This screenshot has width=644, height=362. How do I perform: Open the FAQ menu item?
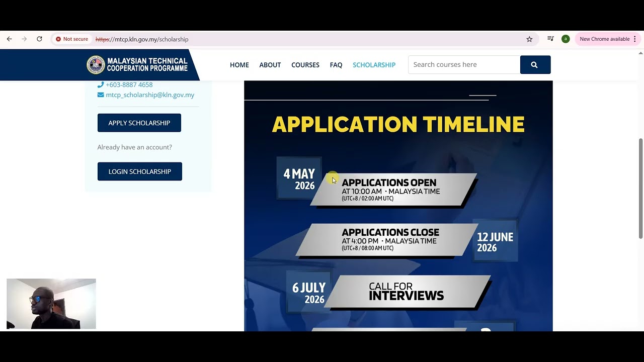point(336,65)
